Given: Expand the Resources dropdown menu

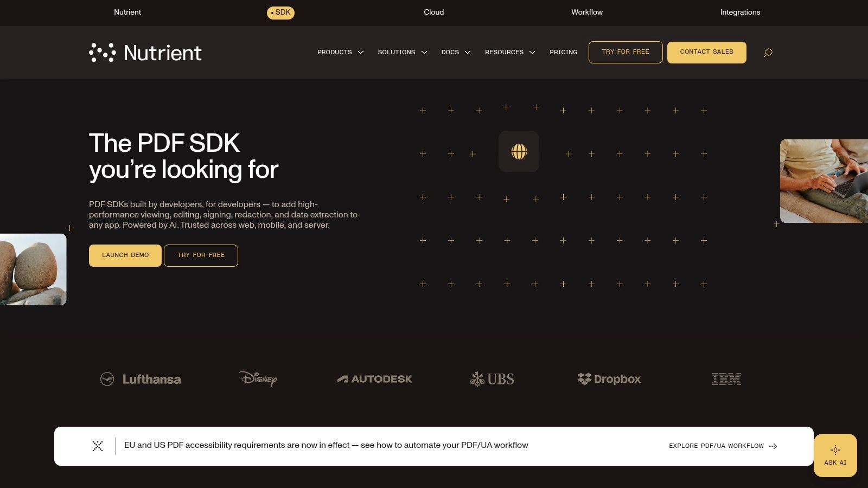Looking at the screenshot, I should [x=510, y=53].
